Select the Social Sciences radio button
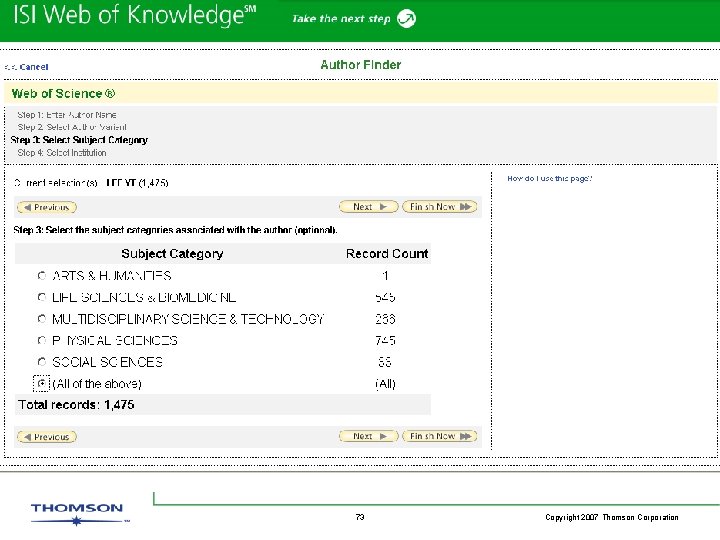 (42, 362)
